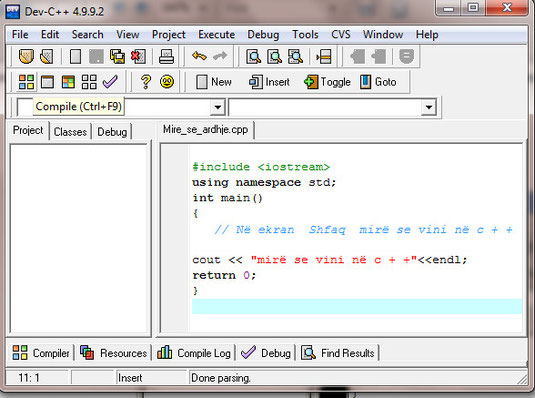
Task: Click the Undo arrow icon
Action: [199, 56]
